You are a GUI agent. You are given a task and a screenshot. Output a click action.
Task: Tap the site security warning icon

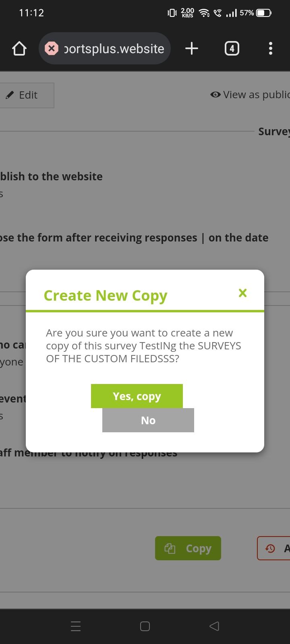point(52,49)
